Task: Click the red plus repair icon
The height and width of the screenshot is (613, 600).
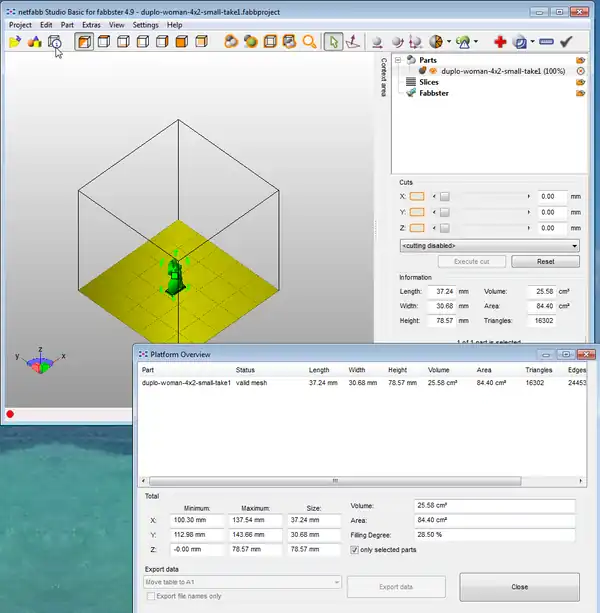Action: pos(500,42)
